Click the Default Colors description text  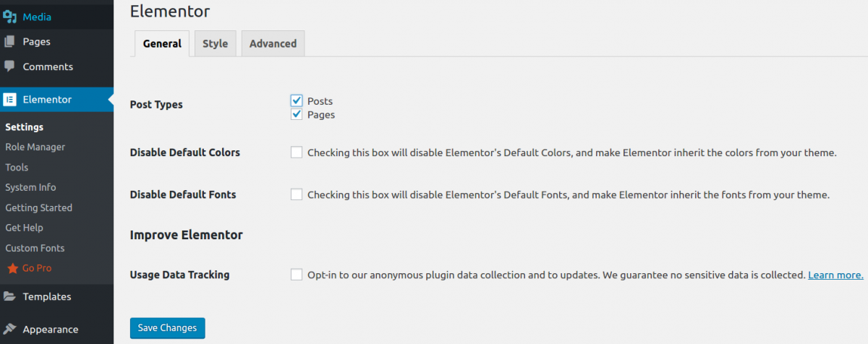(x=572, y=152)
